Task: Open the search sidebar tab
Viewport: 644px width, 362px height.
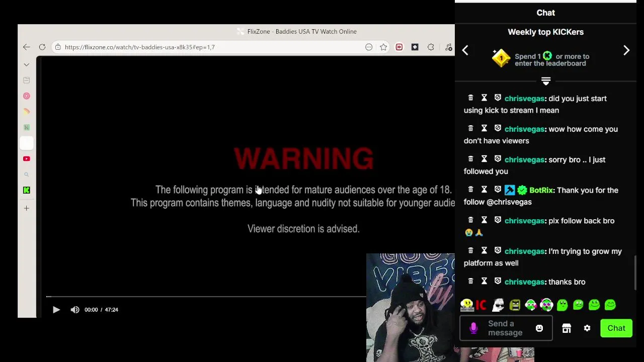Action: click(27, 174)
